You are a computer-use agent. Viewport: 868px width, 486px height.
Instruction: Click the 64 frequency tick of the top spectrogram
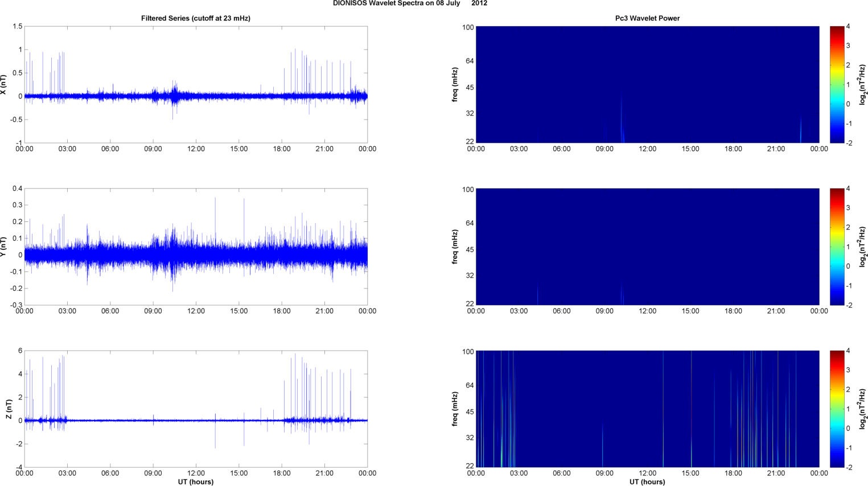[x=470, y=61]
